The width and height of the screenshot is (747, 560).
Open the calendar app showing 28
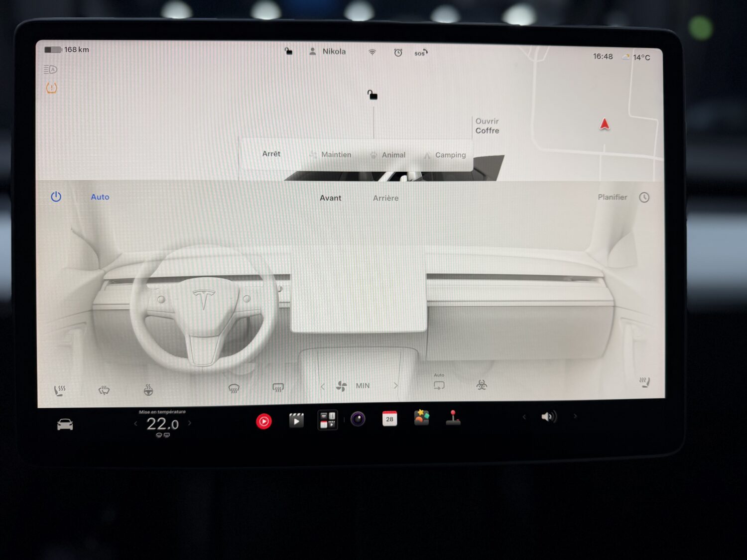[x=389, y=419]
